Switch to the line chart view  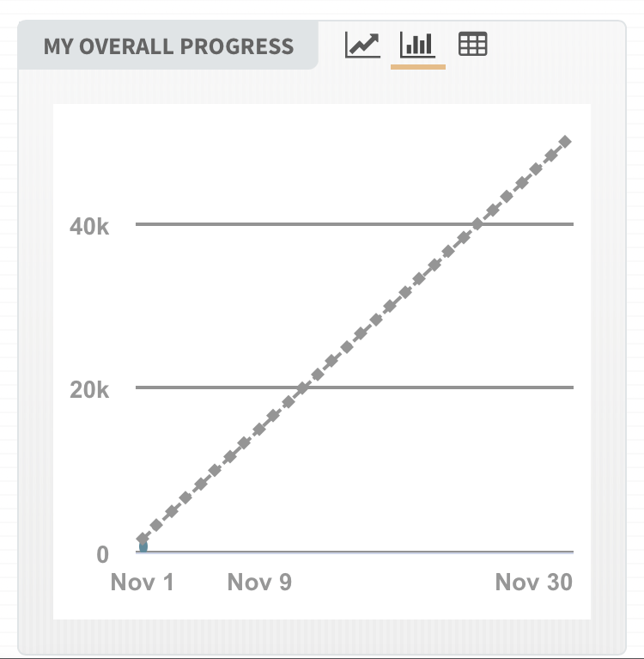click(x=362, y=44)
